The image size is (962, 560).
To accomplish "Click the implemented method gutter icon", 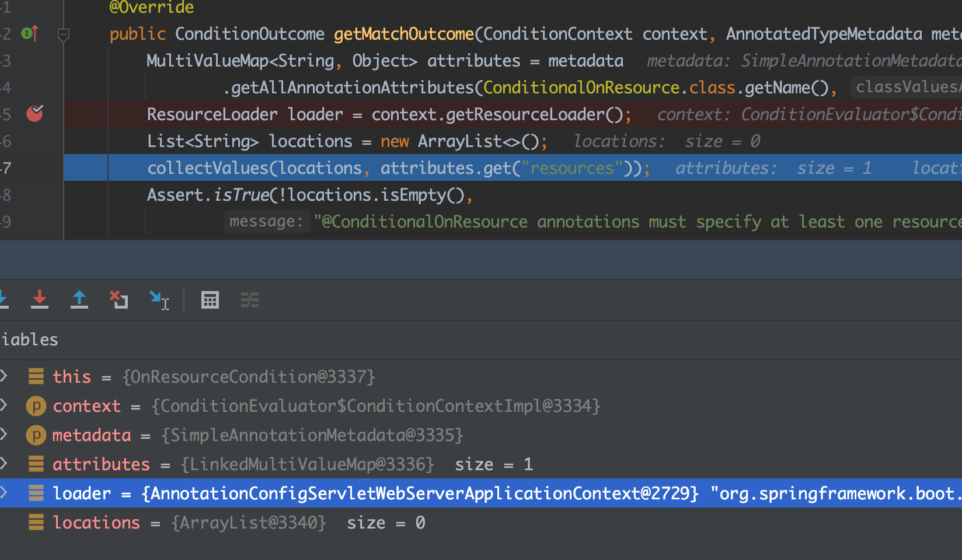I will pyautogui.click(x=30, y=34).
